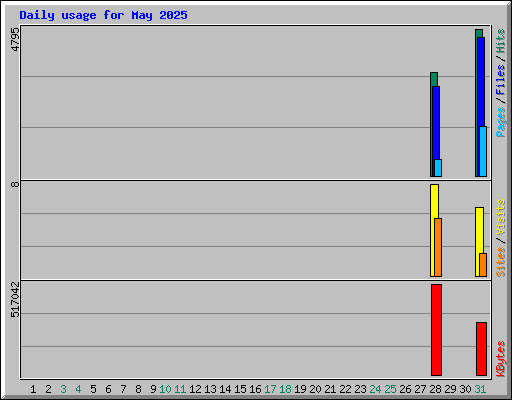Click day 2 on the x-axis
Screen dimensions: 512x400
pyautogui.click(x=48, y=389)
